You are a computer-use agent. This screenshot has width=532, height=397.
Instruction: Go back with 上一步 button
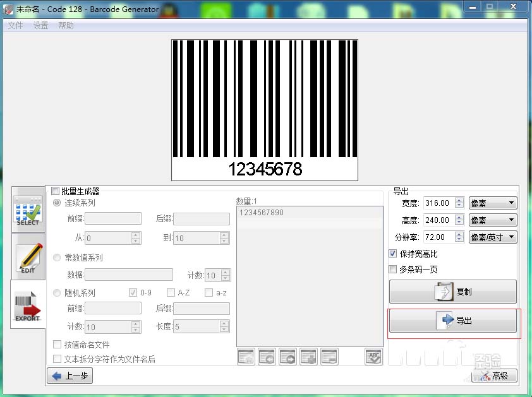point(70,376)
